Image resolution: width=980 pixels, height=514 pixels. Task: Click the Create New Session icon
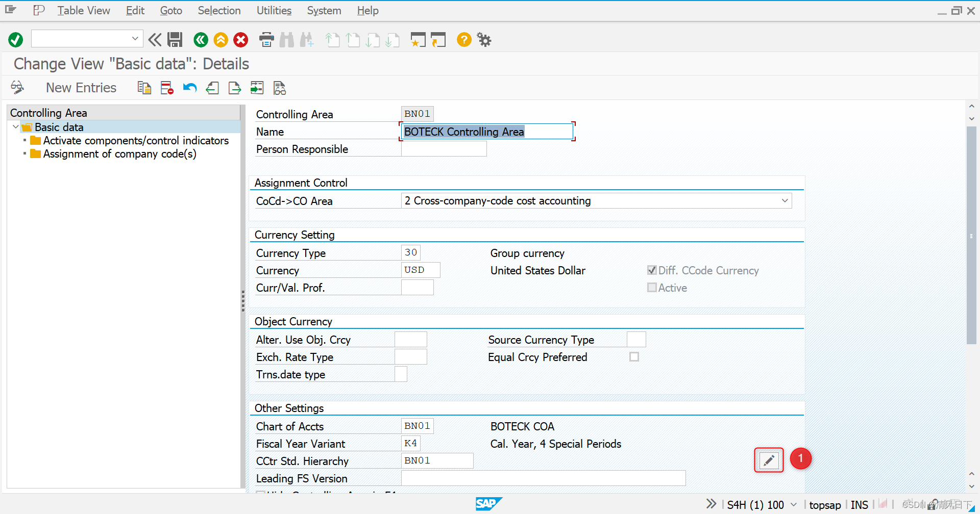(x=418, y=39)
